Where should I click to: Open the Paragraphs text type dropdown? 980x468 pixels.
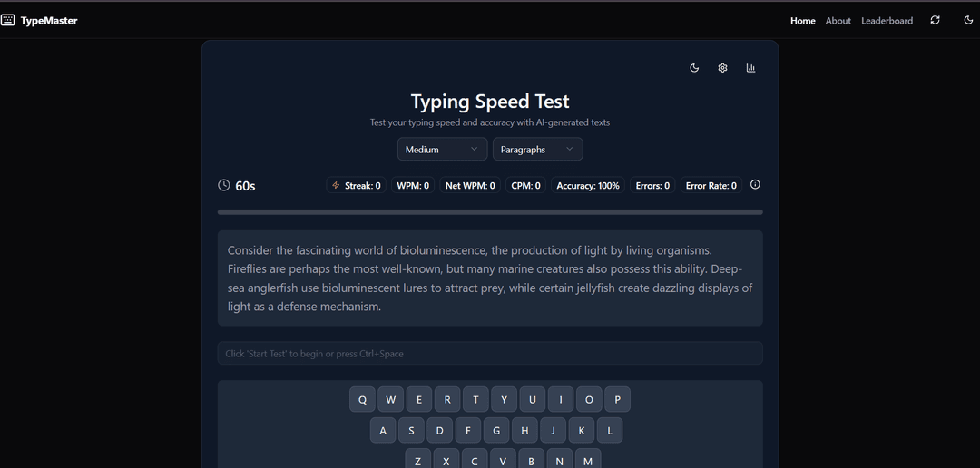pyautogui.click(x=537, y=150)
